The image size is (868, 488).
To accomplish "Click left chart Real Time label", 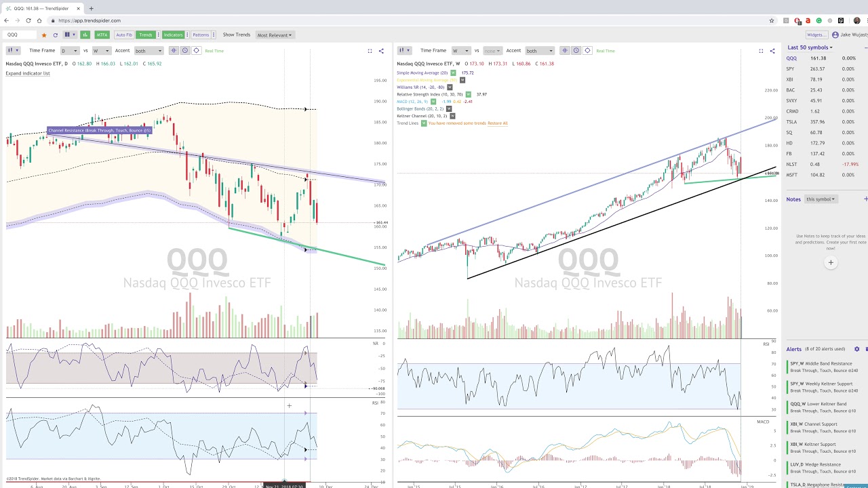I will click(214, 51).
